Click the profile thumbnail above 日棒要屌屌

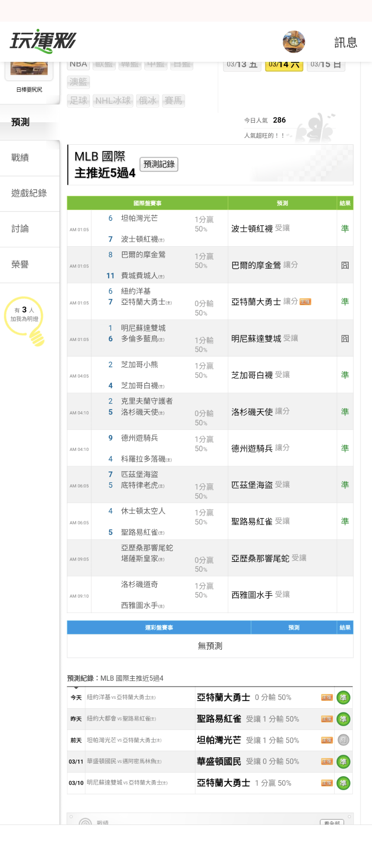29,70
